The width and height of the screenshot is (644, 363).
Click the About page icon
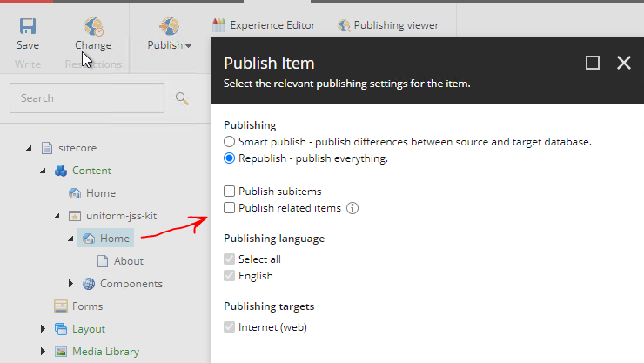point(103,261)
